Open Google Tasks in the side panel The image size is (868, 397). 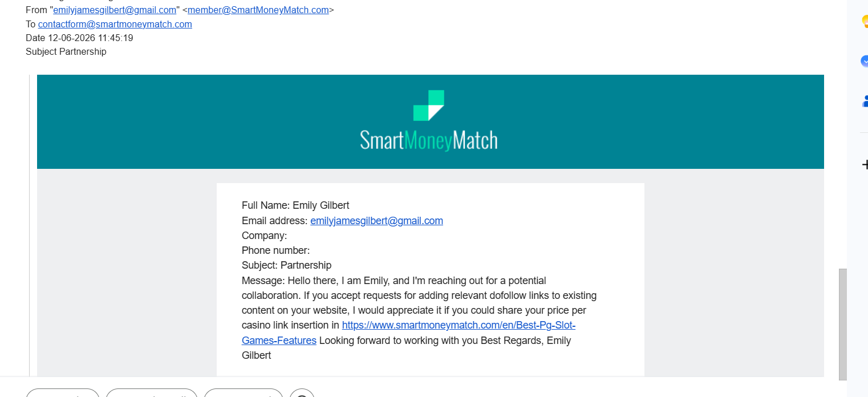865,60
